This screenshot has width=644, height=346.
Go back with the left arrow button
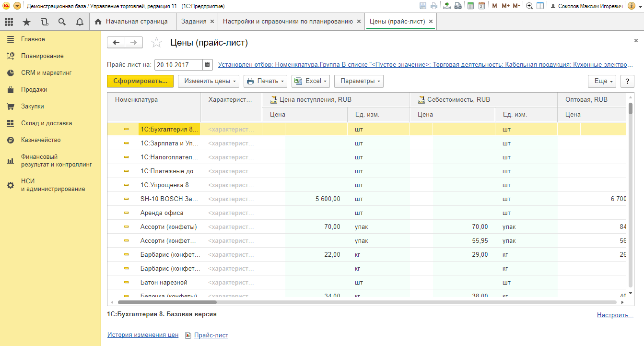pyautogui.click(x=116, y=43)
